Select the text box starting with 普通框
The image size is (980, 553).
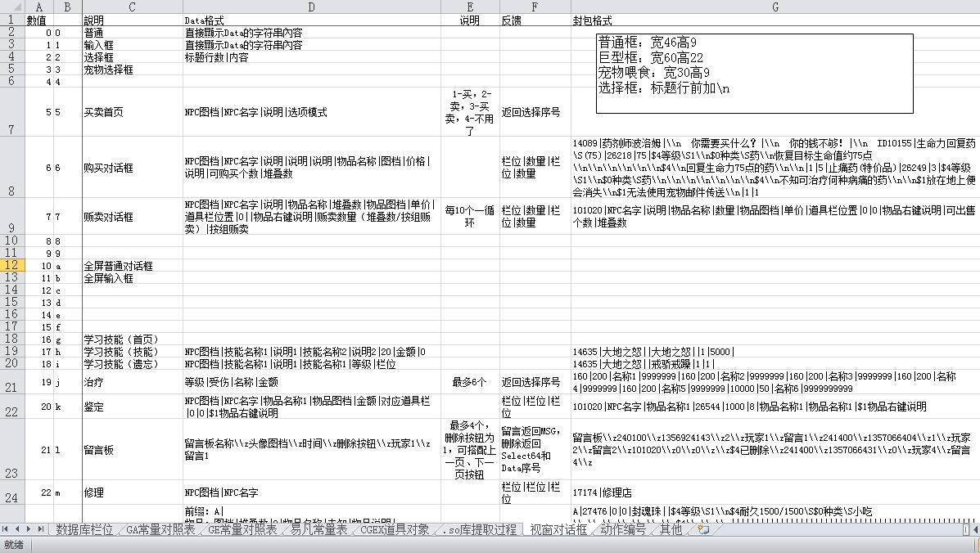coord(753,72)
